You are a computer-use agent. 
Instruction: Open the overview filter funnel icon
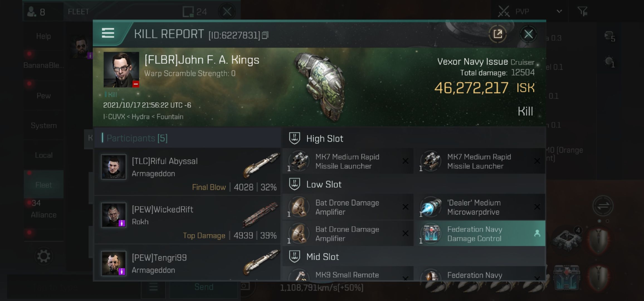[582, 11]
